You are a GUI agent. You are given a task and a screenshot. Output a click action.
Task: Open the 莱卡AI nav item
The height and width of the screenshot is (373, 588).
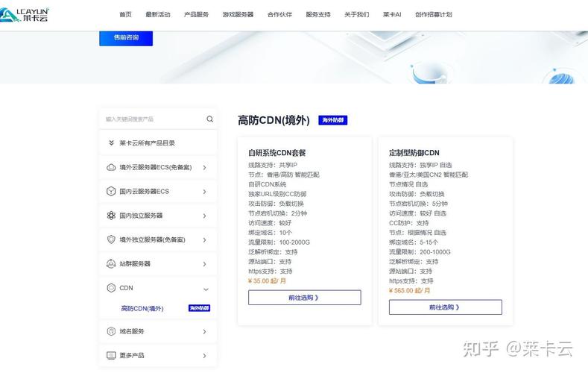click(x=392, y=15)
